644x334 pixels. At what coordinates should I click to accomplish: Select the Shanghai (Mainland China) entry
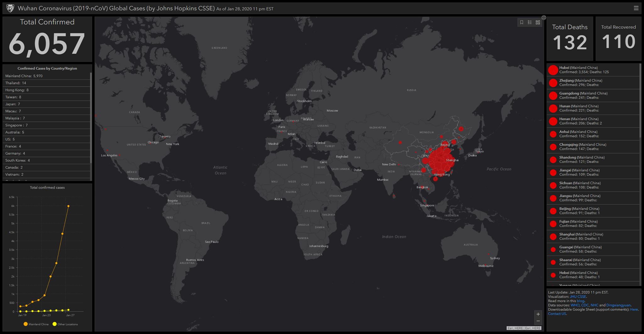(x=593, y=237)
